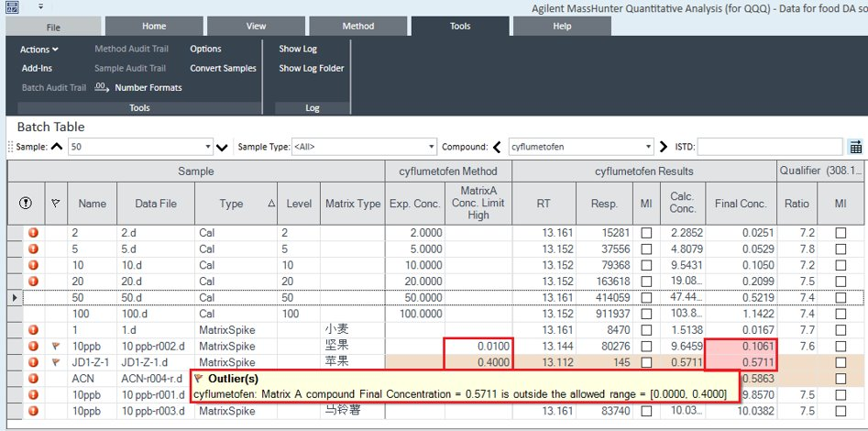
Task: Open Number Formats in the Tools group
Action: coord(137,87)
